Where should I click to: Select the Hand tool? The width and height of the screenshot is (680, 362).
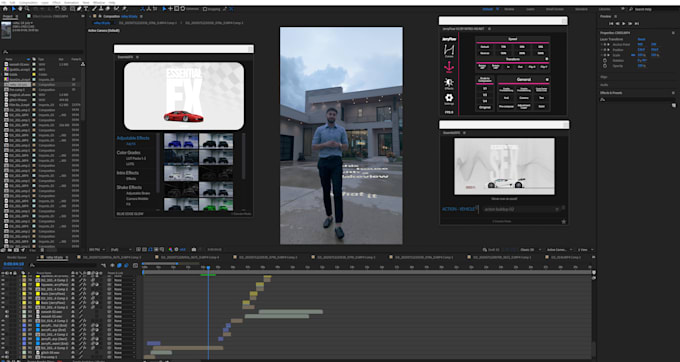pos(20,9)
